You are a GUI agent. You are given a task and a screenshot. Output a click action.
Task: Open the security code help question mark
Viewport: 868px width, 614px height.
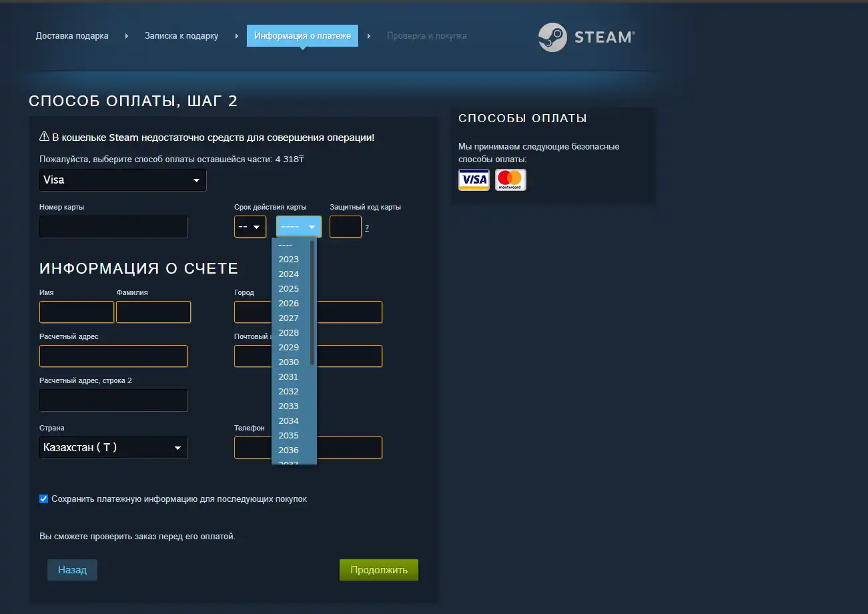(367, 228)
